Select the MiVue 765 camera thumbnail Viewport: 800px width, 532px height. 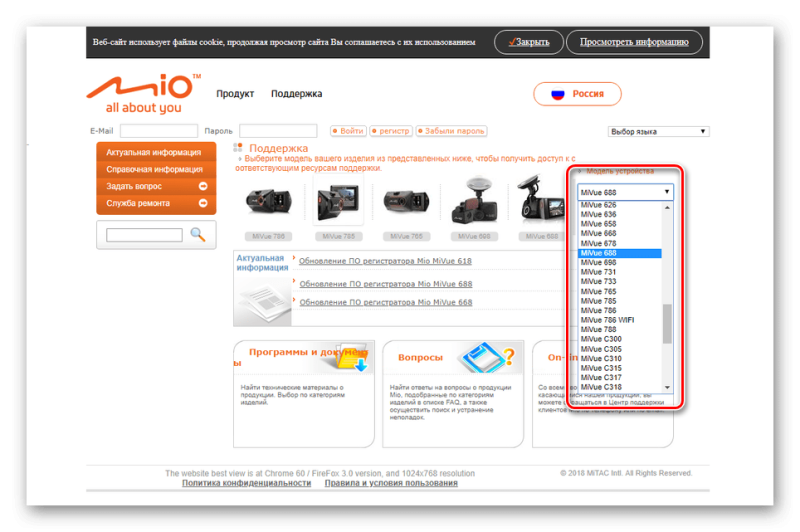[406, 202]
